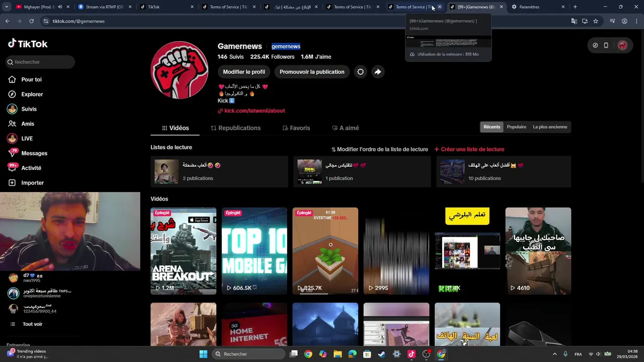Open the phone app icon top right
644x362 pixels.
tap(606, 45)
